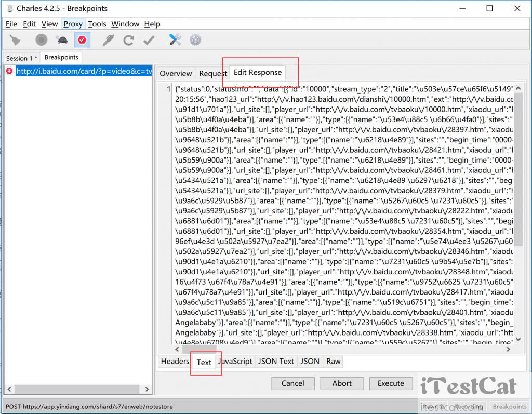This screenshot has width=532, height=414.
Task: Open the Proxy menu
Action: coord(73,24)
